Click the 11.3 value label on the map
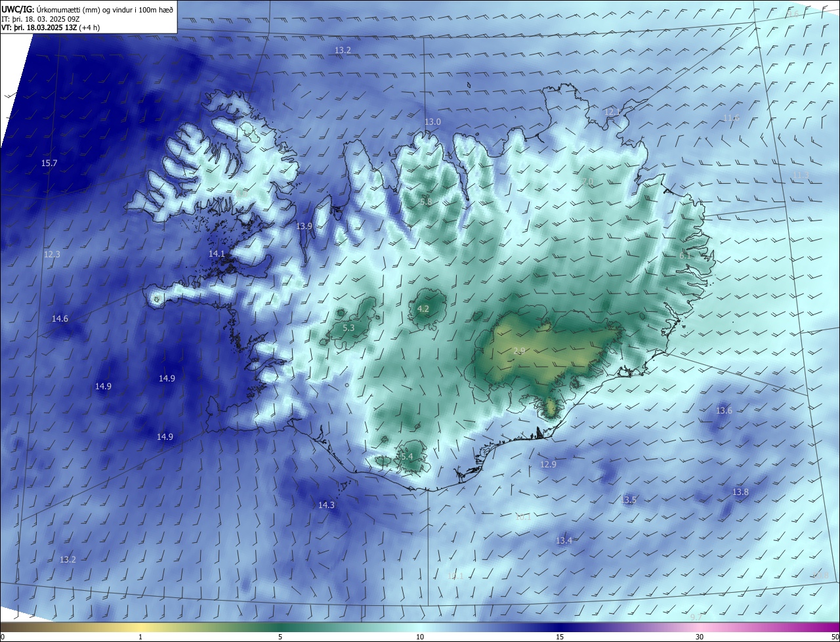Viewport: 840px width, 642px height. (801, 175)
